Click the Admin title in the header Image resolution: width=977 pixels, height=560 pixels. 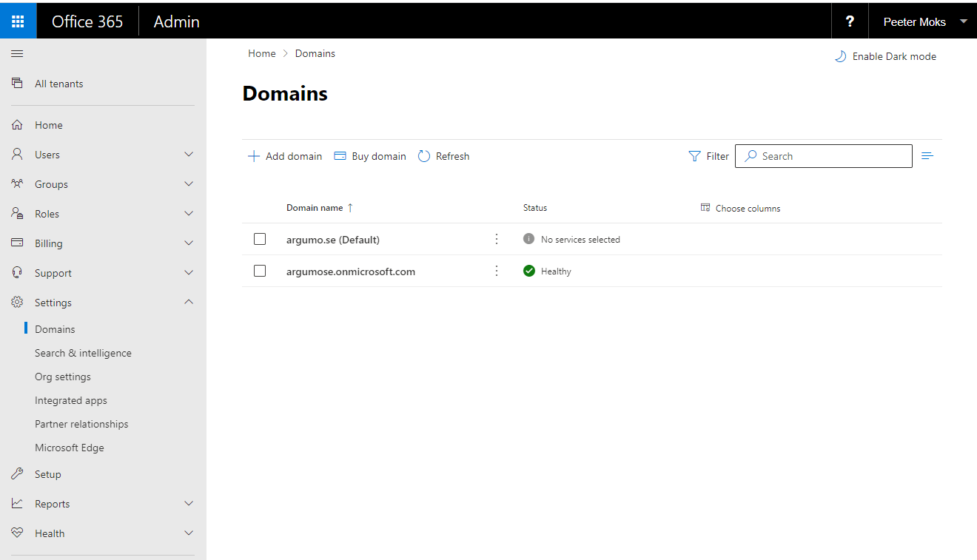click(x=177, y=21)
